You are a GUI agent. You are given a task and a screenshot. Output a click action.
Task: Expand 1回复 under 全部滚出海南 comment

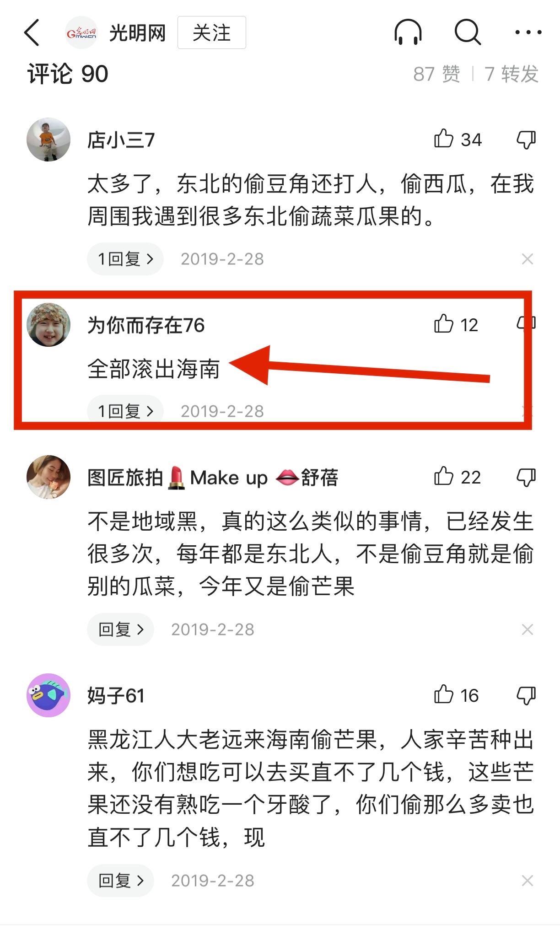(125, 410)
